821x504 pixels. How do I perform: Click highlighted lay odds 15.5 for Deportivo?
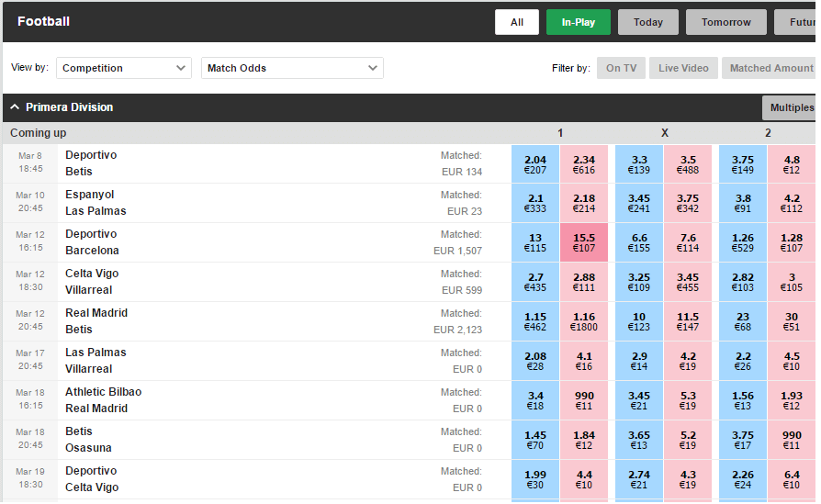point(584,242)
